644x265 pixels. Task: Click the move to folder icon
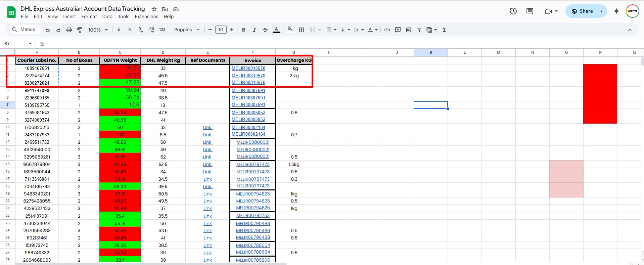coord(165,9)
